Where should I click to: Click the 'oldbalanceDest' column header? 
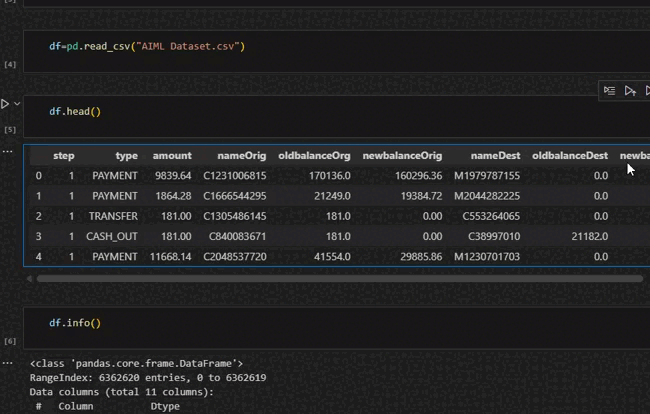pos(570,156)
